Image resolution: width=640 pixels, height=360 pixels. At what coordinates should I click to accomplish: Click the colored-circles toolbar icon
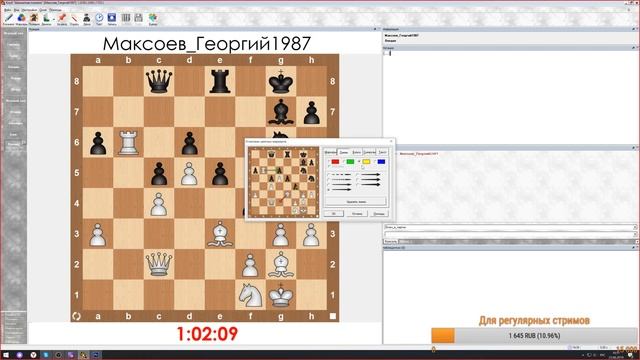pyautogui.click(x=21, y=17)
